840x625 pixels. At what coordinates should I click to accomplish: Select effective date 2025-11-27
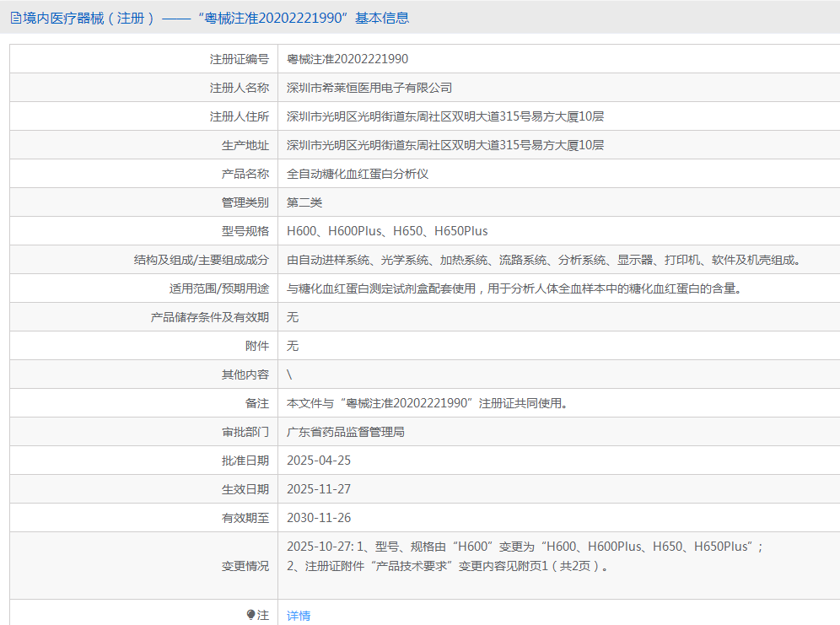[x=319, y=489]
